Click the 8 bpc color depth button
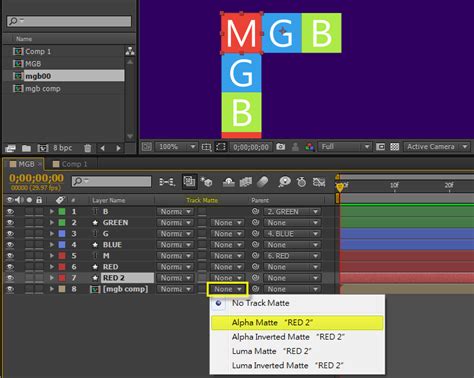474x378 pixels. pos(63,148)
